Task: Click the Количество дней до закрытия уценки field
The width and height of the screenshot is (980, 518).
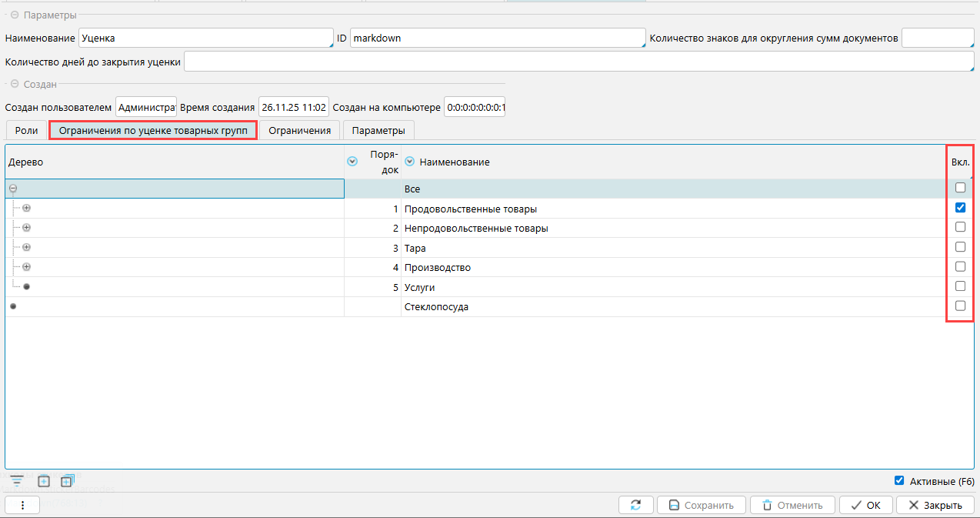Action: pyautogui.click(x=578, y=62)
